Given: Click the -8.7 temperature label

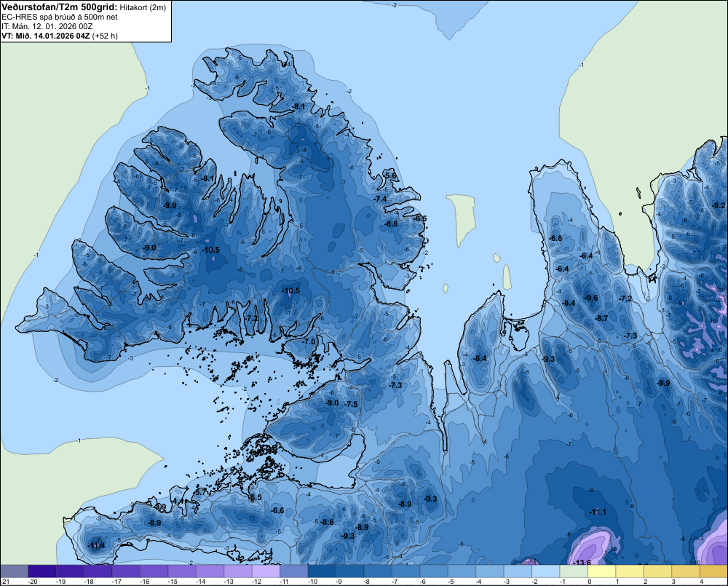Looking at the screenshot, I should pyautogui.click(x=601, y=318).
